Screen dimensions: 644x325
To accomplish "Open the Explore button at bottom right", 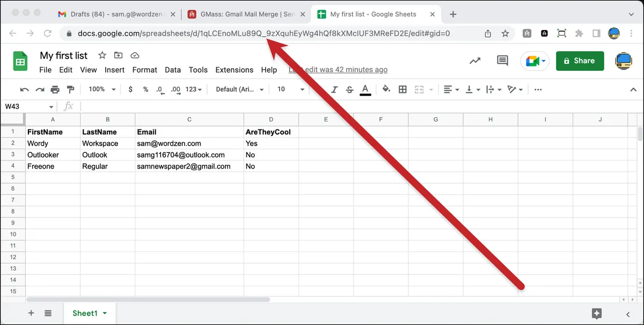I will pos(596,314).
